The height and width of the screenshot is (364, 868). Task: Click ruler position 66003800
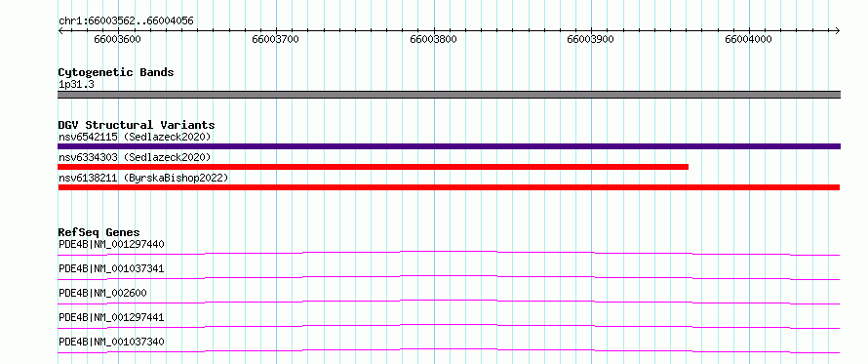[x=433, y=39]
